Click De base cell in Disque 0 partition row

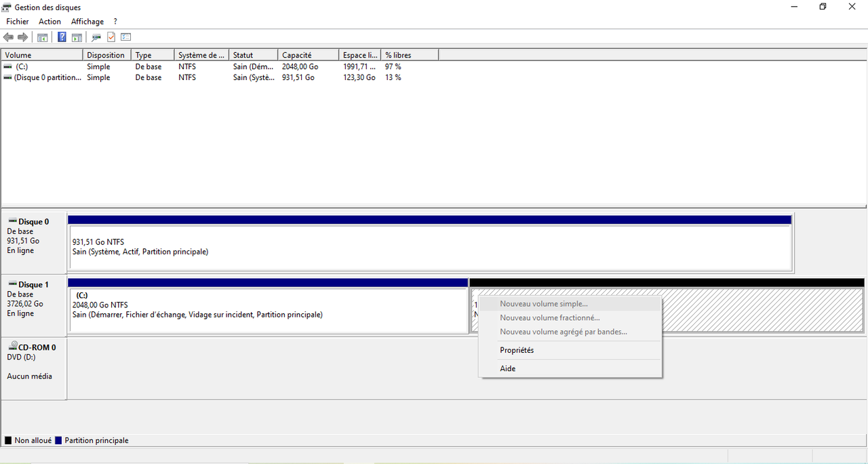point(149,78)
